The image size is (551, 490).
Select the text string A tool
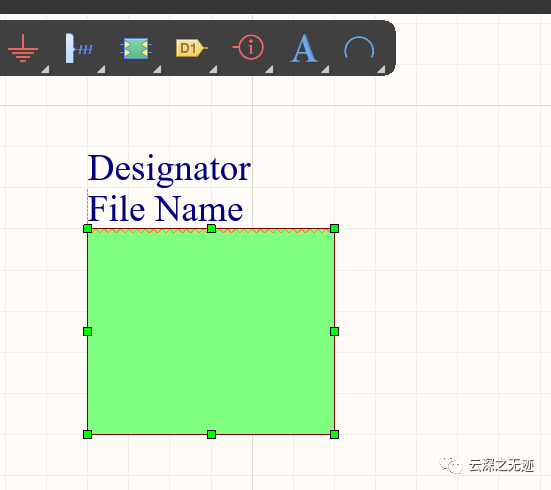[304, 49]
